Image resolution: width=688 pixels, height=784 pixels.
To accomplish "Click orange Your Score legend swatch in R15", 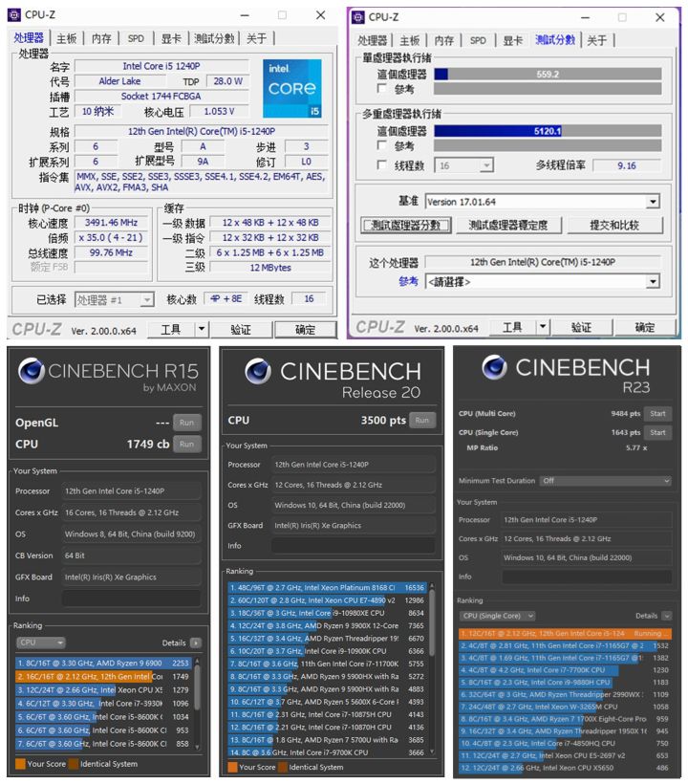I will tap(20, 764).
